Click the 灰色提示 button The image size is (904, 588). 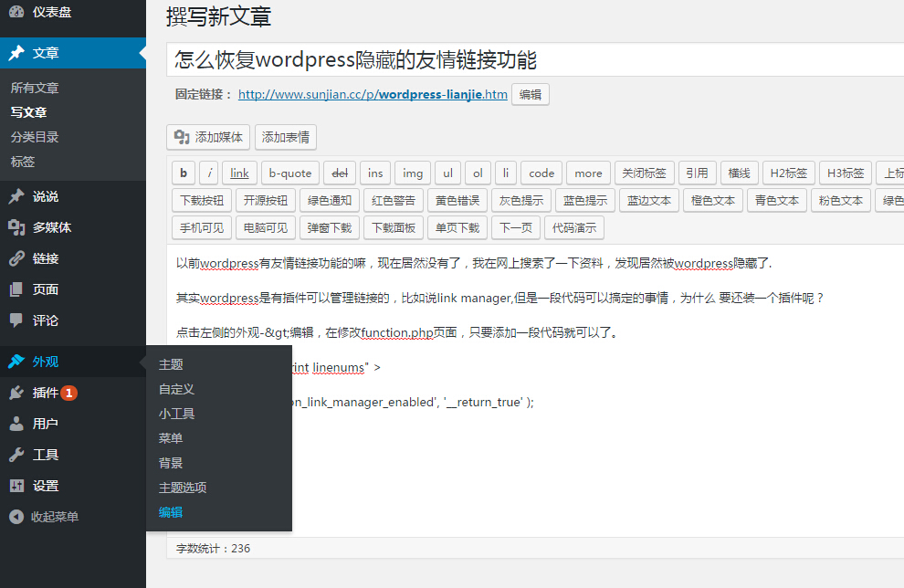click(521, 200)
